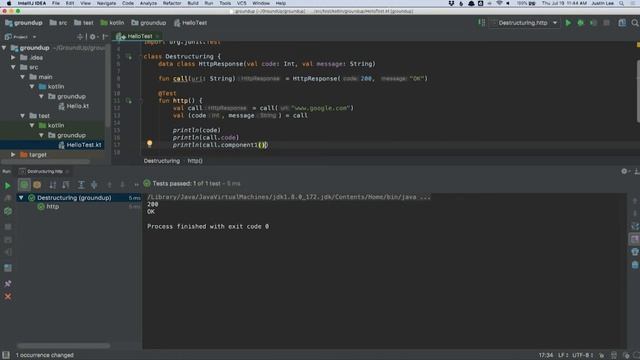Open the Destructuring.http run configuration dropdown
This screenshot has height=360, width=640.
point(523,23)
